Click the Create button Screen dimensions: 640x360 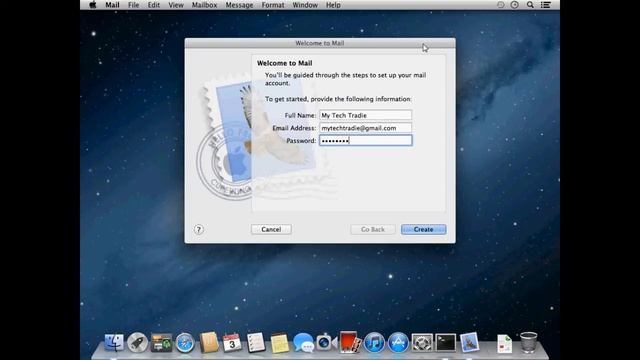(x=423, y=229)
